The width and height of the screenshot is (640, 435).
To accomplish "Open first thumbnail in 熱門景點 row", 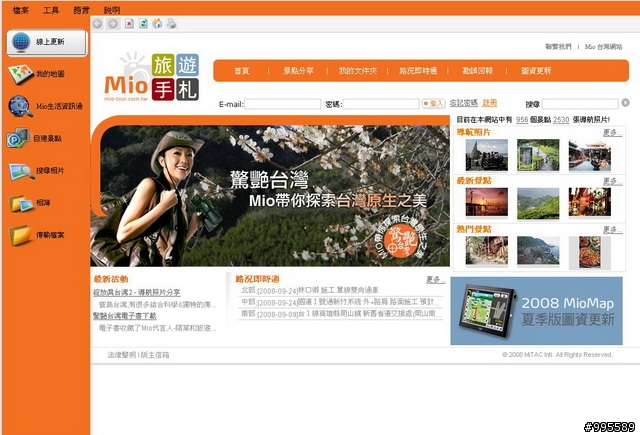I will (487, 251).
